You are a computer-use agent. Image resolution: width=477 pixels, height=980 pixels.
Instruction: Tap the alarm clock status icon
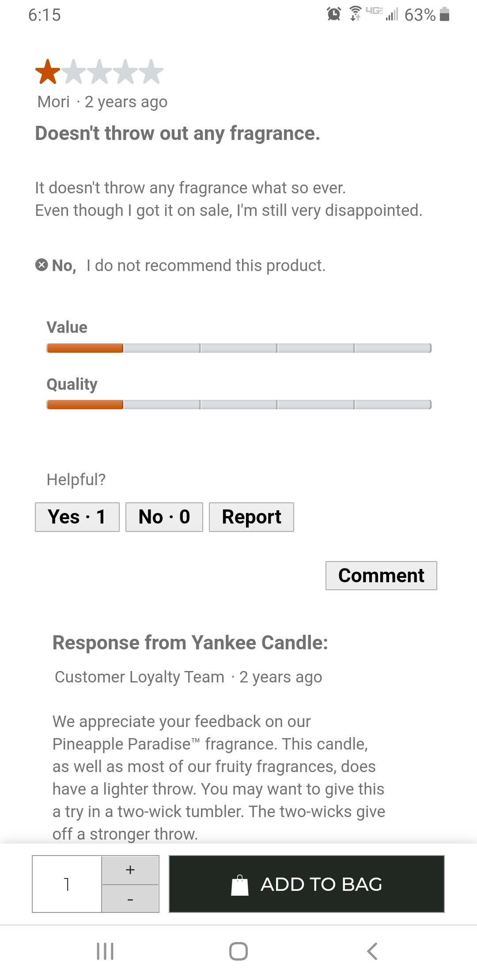(x=334, y=14)
